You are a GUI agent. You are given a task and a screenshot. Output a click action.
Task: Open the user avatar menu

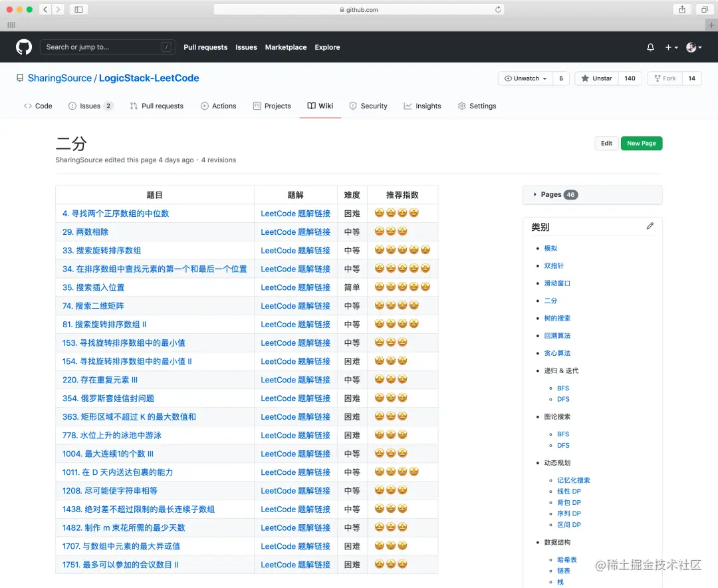[x=693, y=47]
